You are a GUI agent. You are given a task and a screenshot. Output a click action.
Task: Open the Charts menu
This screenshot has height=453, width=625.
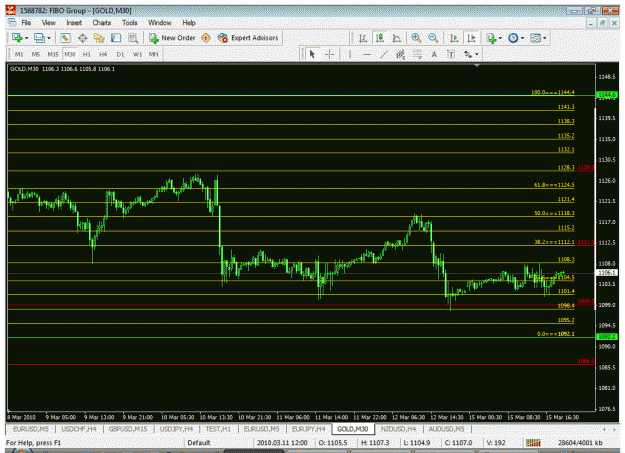[102, 23]
